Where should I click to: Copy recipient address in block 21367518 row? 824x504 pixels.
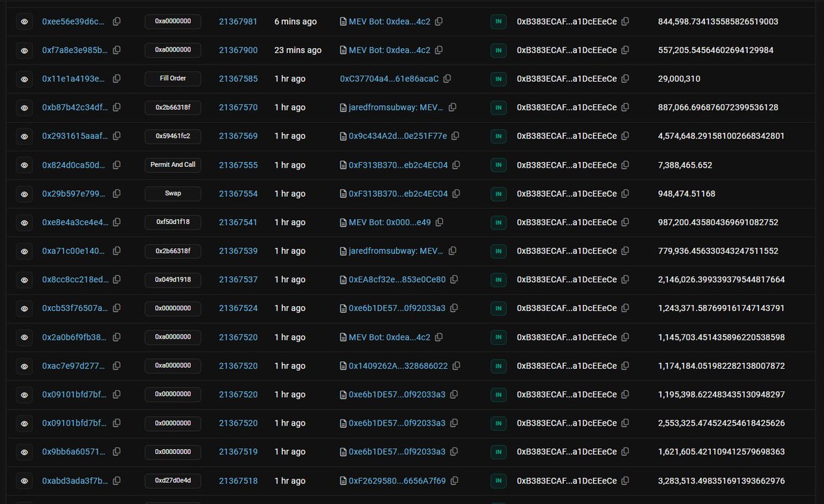625,481
